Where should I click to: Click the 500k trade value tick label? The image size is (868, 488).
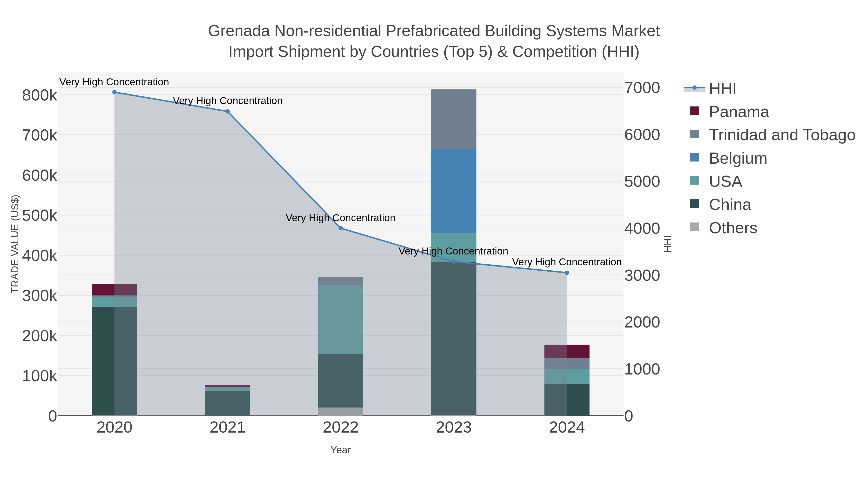click(x=40, y=215)
